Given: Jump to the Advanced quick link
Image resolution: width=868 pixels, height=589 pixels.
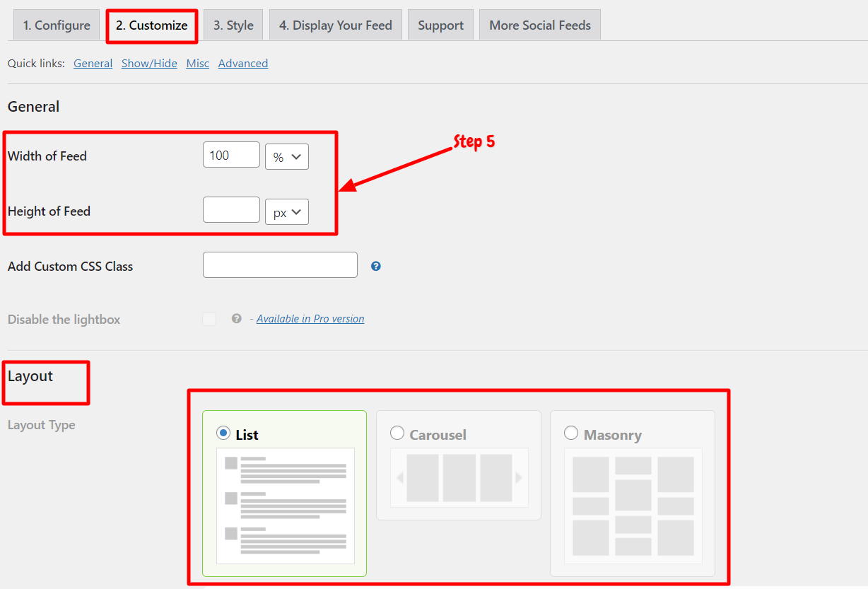Looking at the screenshot, I should click(243, 64).
